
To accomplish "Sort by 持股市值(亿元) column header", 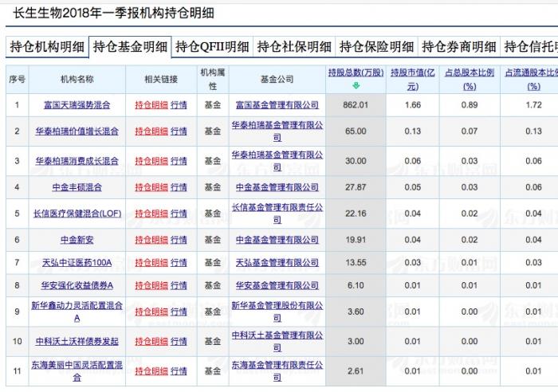I will [413, 80].
